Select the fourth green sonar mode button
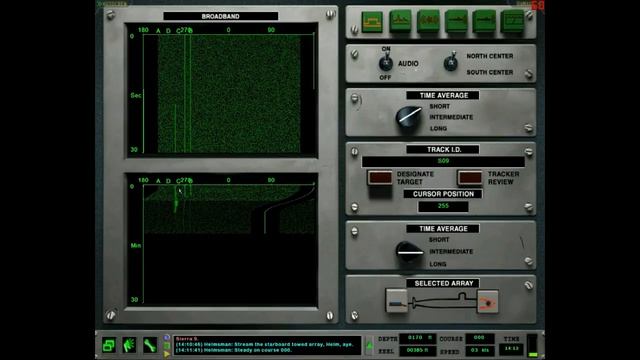Image resolution: width=640 pixels, height=360 pixels. (456, 22)
